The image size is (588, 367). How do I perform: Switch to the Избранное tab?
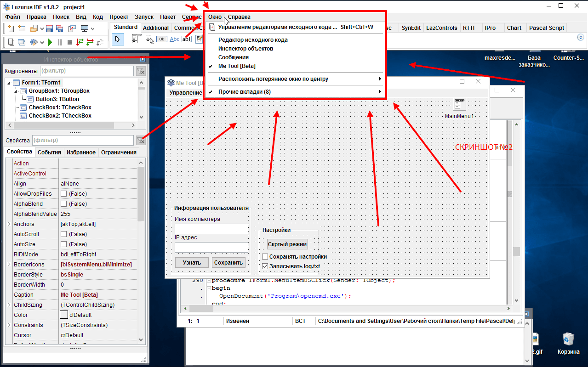click(x=81, y=152)
